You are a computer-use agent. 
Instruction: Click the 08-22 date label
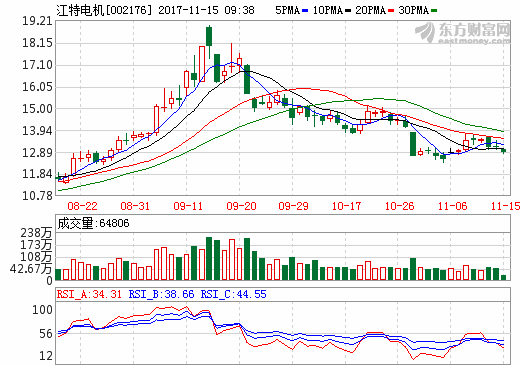[x=82, y=206]
